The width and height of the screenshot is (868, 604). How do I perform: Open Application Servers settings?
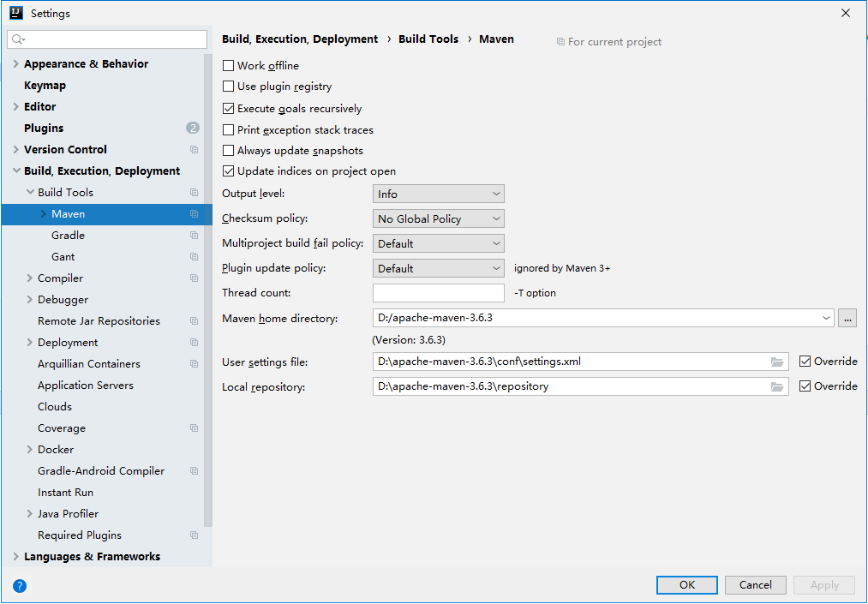click(86, 386)
